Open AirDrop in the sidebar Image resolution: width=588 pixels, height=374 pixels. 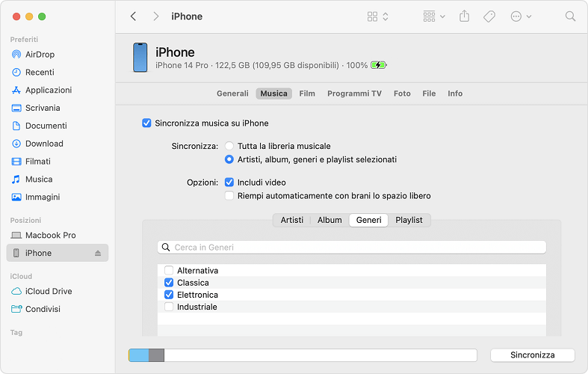[40, 55]
